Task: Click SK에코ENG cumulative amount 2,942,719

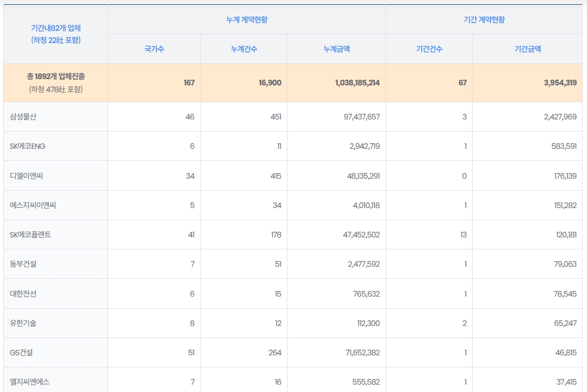Action: click(365, 146)
